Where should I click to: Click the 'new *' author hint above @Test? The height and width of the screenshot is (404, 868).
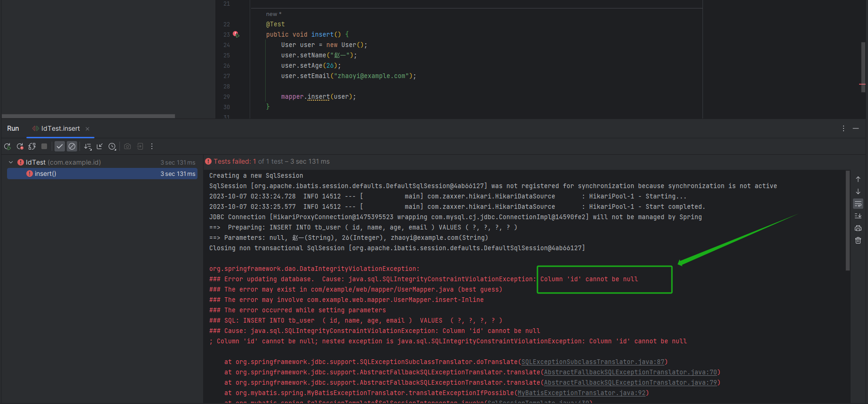tap(274, 14)
